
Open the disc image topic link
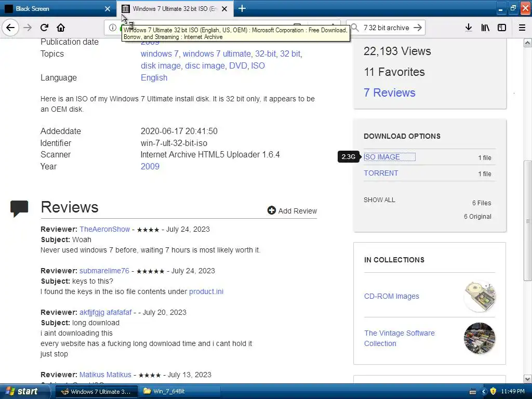[x=205, y=65]
